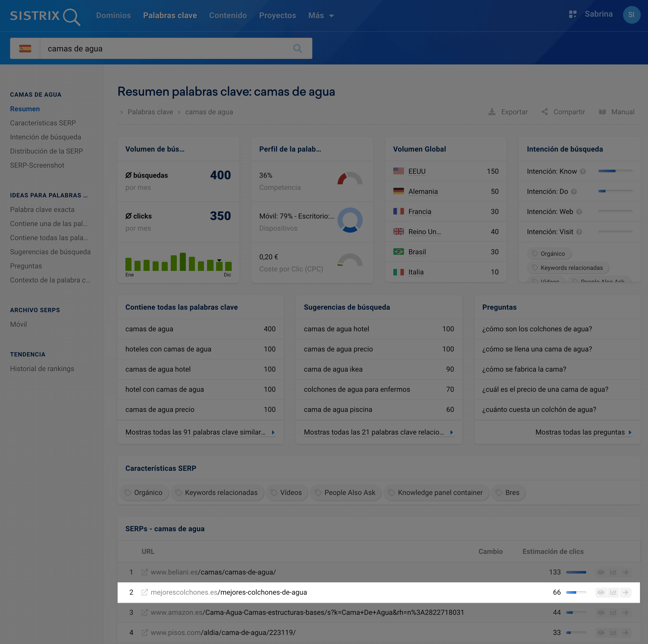Toggle eye icon in amazon.es row
Viewport: 648px width, 644px height.
pos(601,613)
